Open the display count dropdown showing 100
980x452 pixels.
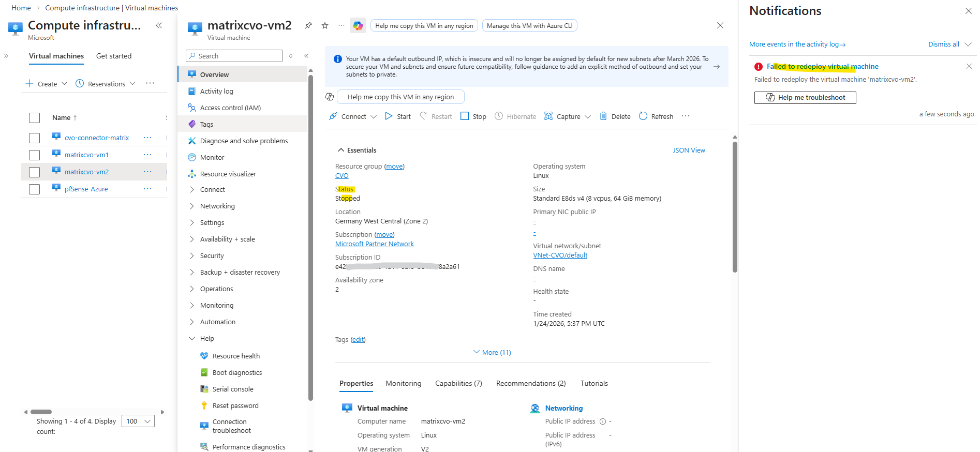click(x=138, y=421)
